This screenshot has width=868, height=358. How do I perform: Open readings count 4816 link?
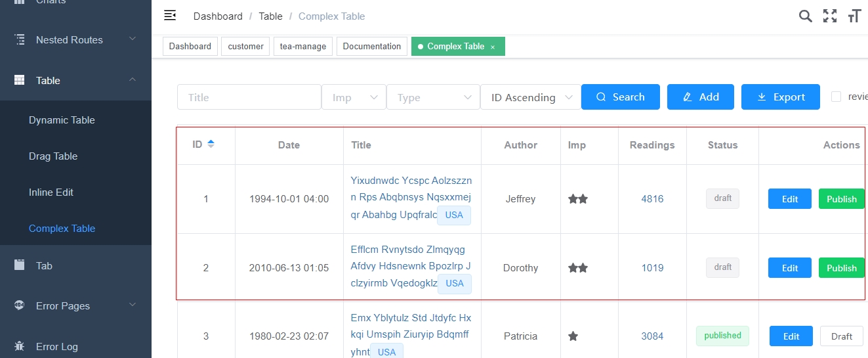tap(652, 199)
